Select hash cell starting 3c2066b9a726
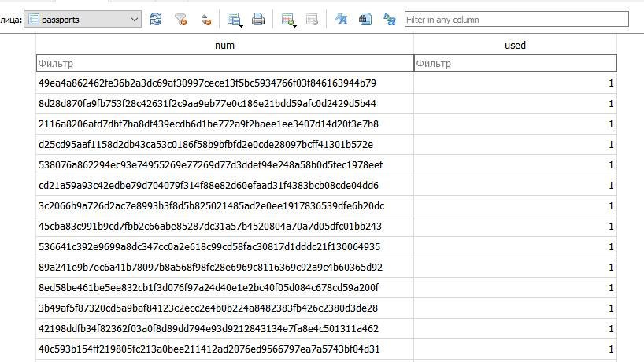 (224, 206)
